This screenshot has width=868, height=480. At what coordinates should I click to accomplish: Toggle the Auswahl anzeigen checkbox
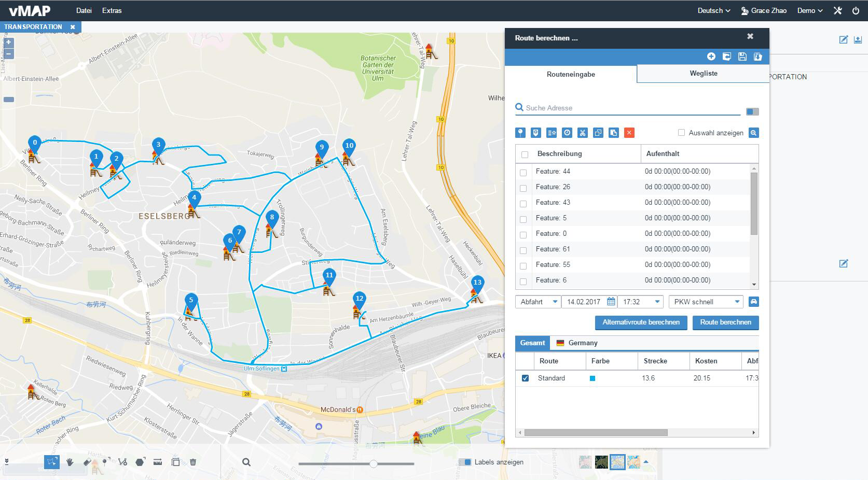pos(681,133)
